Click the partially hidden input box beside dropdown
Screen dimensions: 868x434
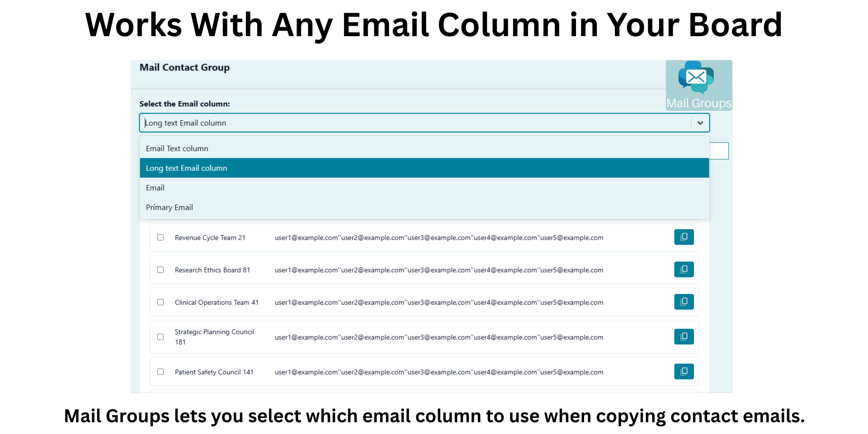tap(719, 151)
